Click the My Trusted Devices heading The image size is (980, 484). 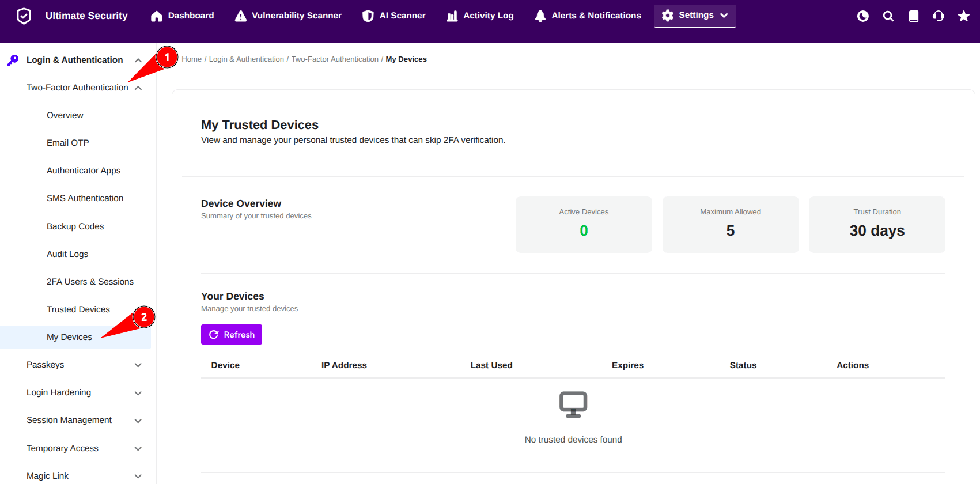point(260,125)
